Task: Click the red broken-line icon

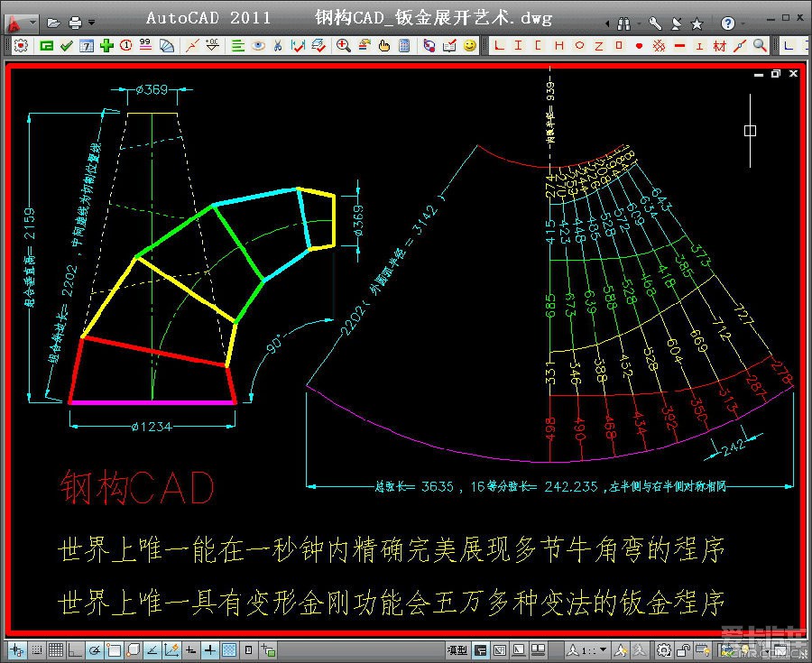Action: [x=193, y=46]
